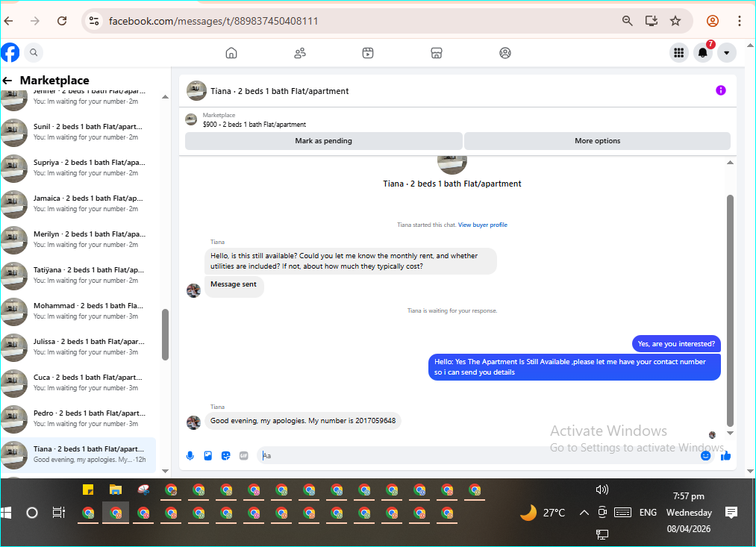Viewport: 756px width, 547px height.
Task: Click Tiana's phone number message
Action: click(303, 421)
